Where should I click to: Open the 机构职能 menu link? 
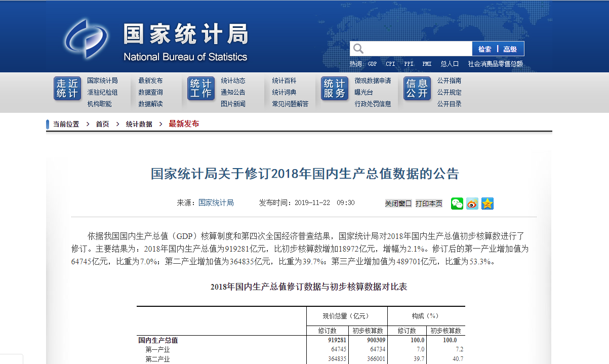[99, 104]
